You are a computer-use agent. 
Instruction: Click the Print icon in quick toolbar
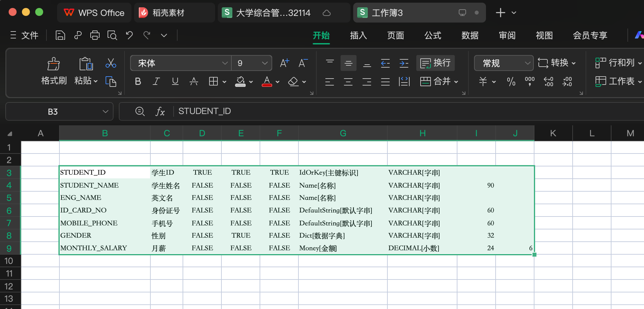coord(95,35)
